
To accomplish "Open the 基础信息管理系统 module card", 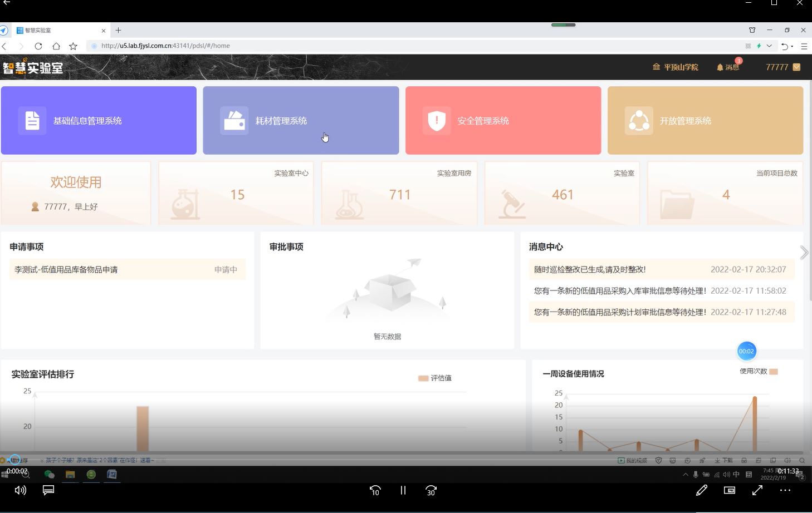I will [x=99, y=120].
